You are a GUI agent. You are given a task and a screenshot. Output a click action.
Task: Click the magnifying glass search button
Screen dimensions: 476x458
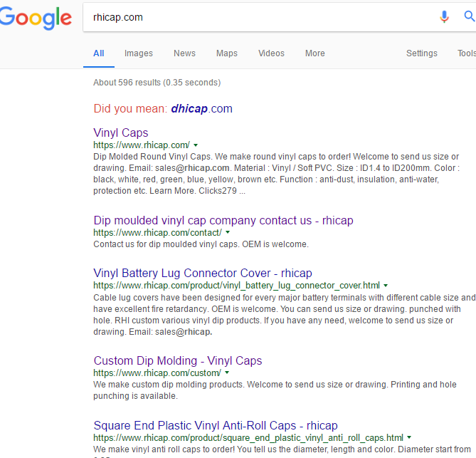[x=470, y=16]
